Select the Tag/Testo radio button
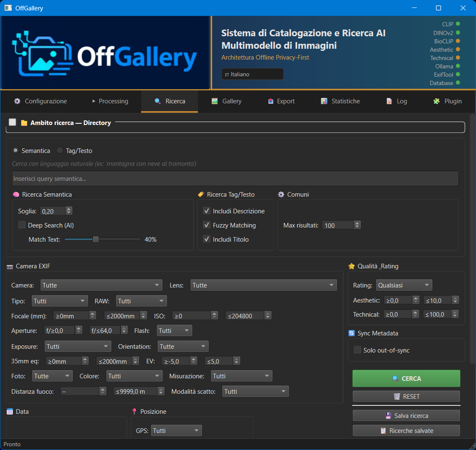 (x=60, y=150)
